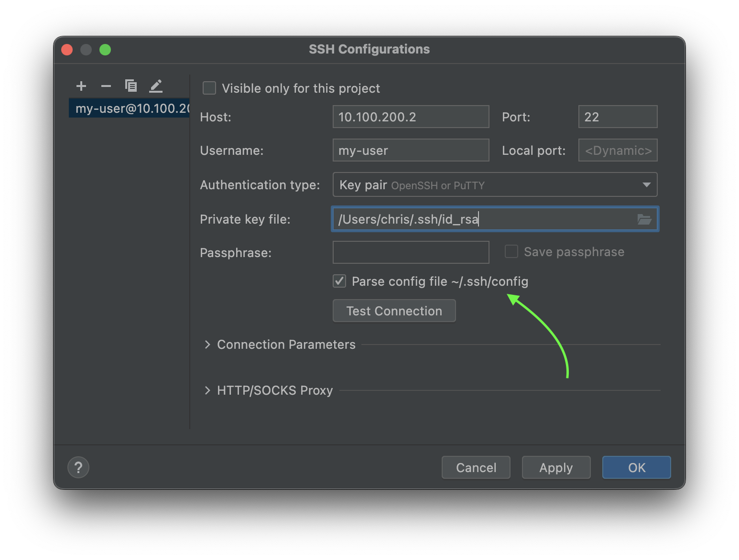This screenshot has width=739, height=560.
Task: Select my-user@10.100.200.2 in the list
Action: tap(129, 108)
